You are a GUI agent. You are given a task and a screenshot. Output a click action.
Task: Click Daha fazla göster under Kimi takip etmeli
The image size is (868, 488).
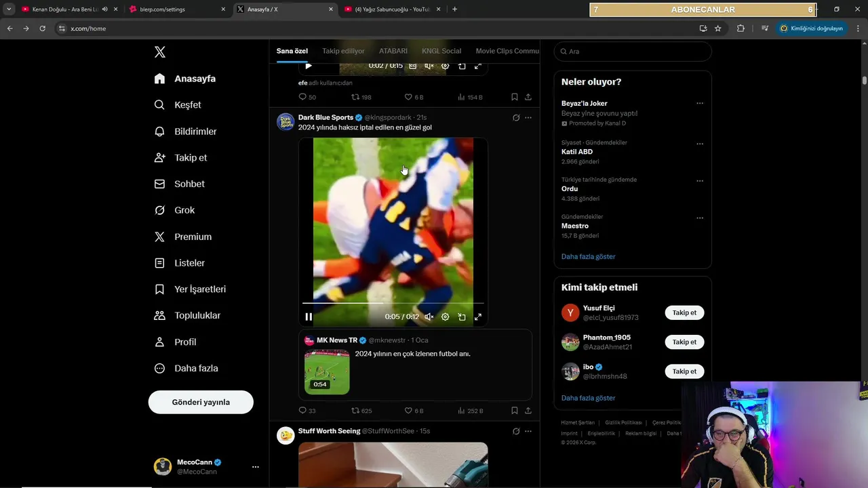pyautogui.click(x=588, y=398)
